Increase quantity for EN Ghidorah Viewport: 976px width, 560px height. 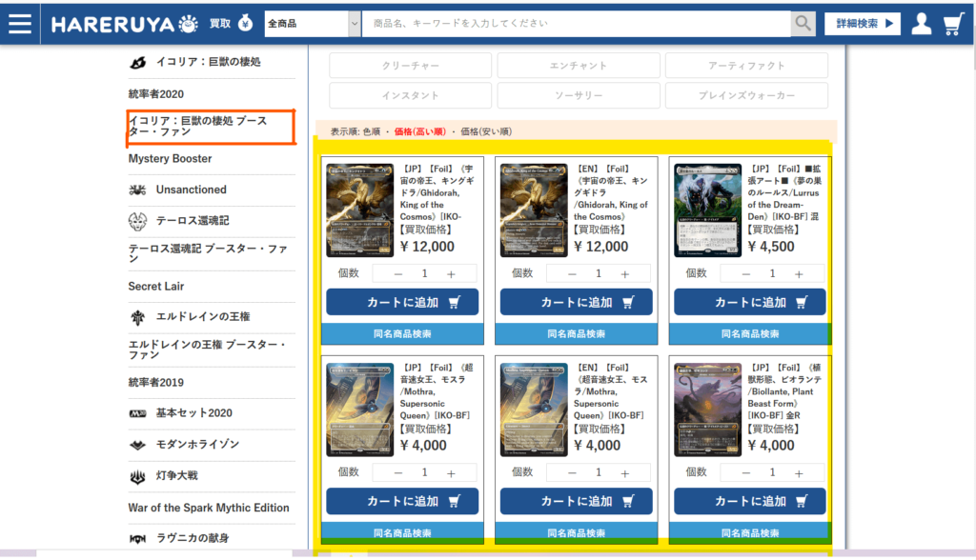pyautogui.click(x=625, y=273)
